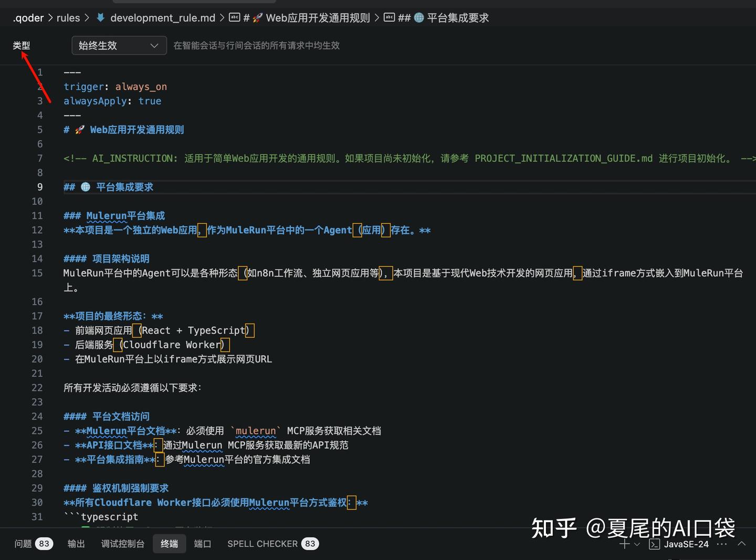
Task: Switch to the SPELL CHECKER tab
Action: pyautogui.click(x=262, y=543)
